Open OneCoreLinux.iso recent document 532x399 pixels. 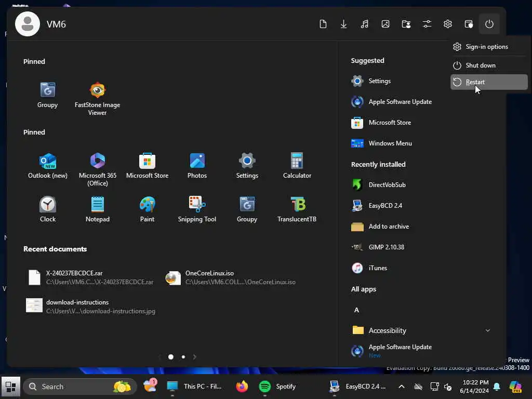[231, 277]
